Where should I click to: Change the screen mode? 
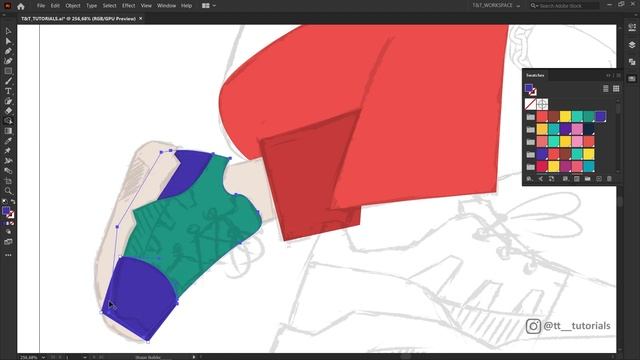[8, 242]
